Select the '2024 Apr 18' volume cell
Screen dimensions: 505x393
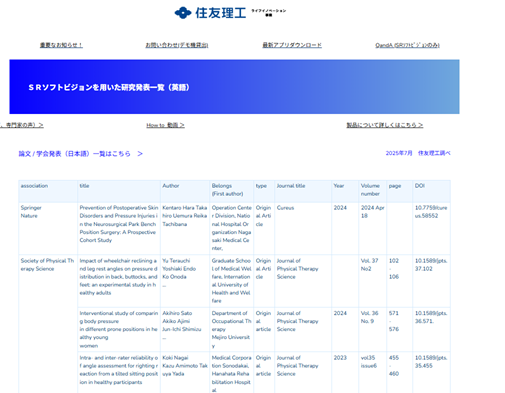tap(373, 229)
